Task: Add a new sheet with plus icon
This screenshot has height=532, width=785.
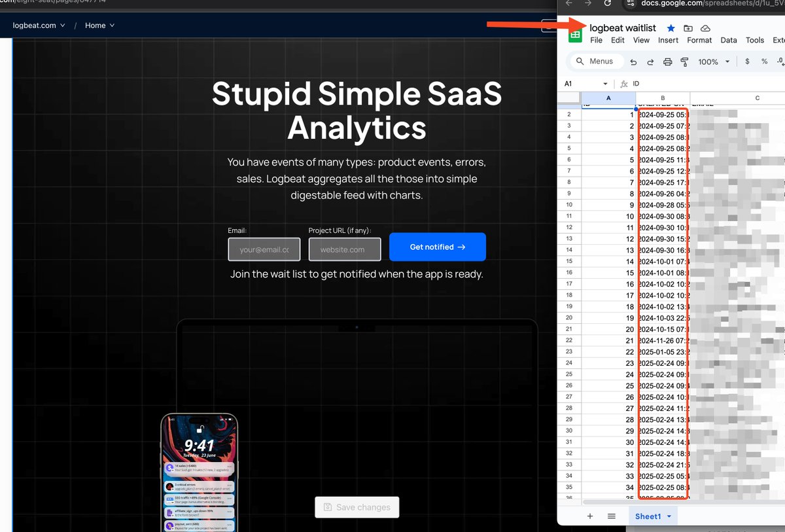Action: [x=589, y=516]
